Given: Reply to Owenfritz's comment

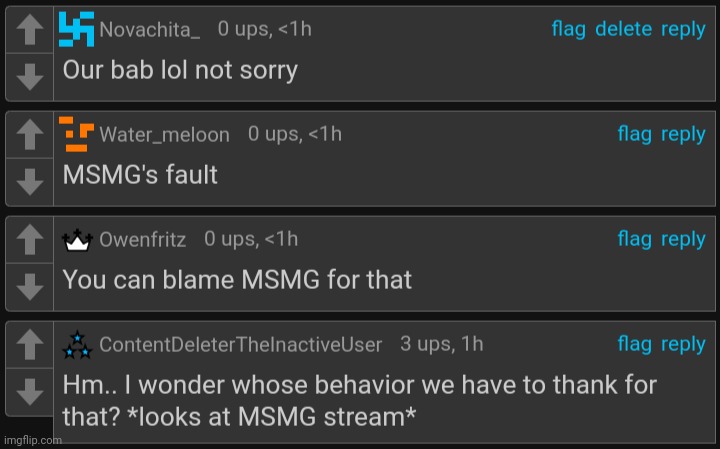Looking at the screenshot, I should [683, 239].
